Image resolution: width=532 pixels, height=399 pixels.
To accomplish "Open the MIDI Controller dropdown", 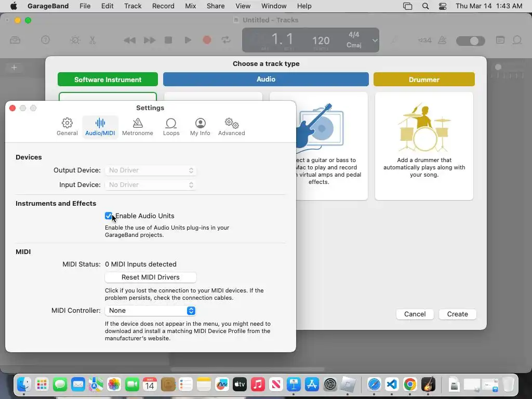I will point(151,311).
